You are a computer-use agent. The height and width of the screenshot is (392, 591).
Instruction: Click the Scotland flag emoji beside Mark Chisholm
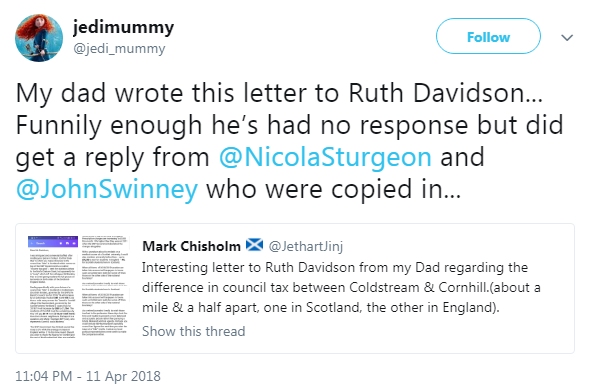pos(254,245)
